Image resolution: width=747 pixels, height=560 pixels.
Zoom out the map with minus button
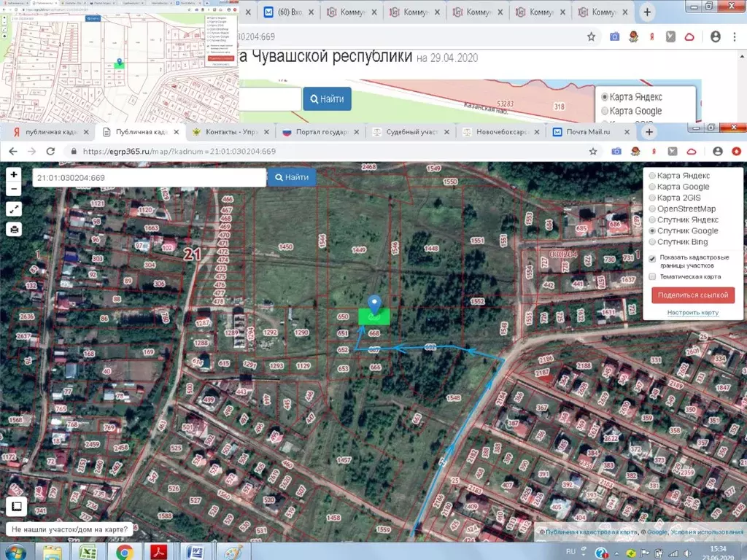(15, 189)
